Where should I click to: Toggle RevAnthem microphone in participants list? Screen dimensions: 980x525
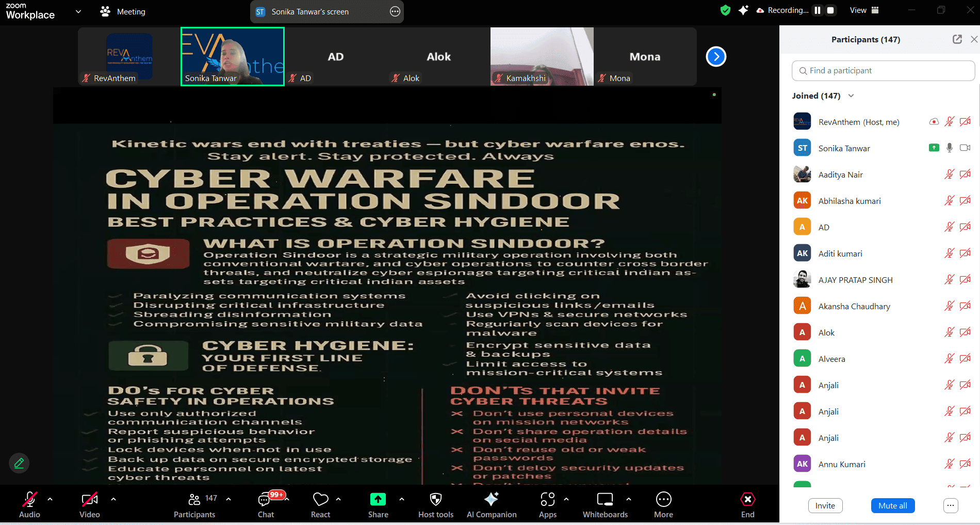pos(950,122)
